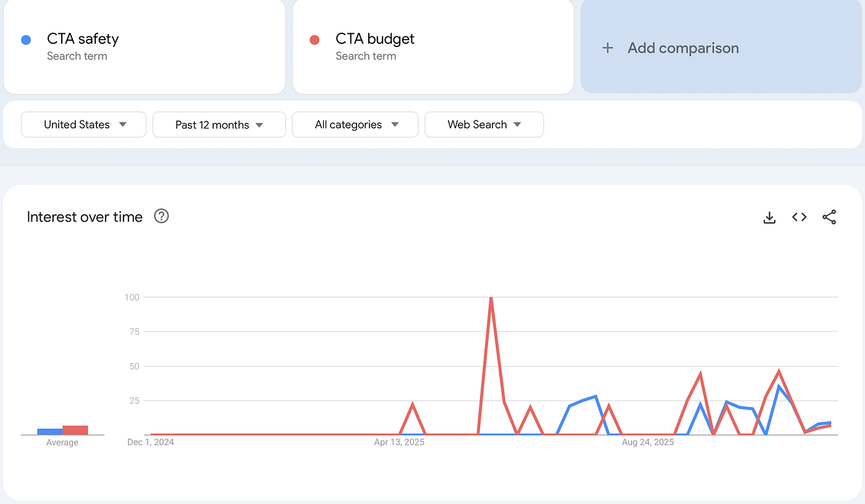Click the red Average bar
This screenshot has height=504, width=865.
[75, 430]
